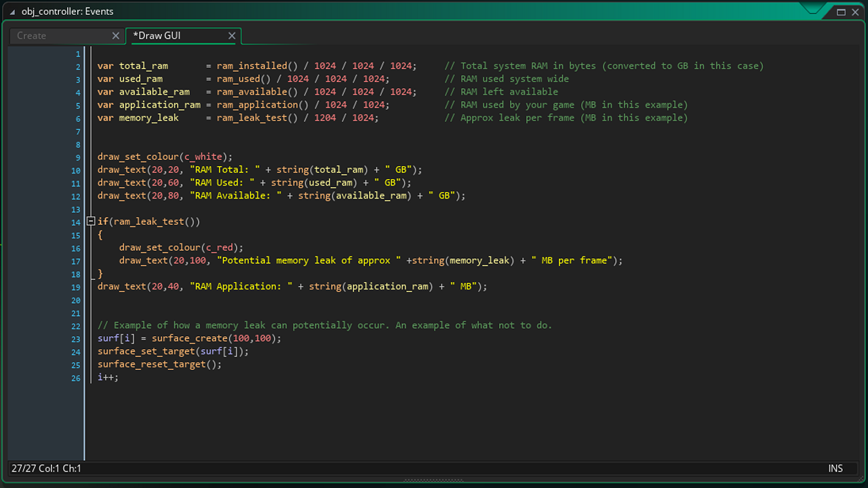
Task: Collapse the if(ram_leak_test()) code block
Action: (91, 222)
